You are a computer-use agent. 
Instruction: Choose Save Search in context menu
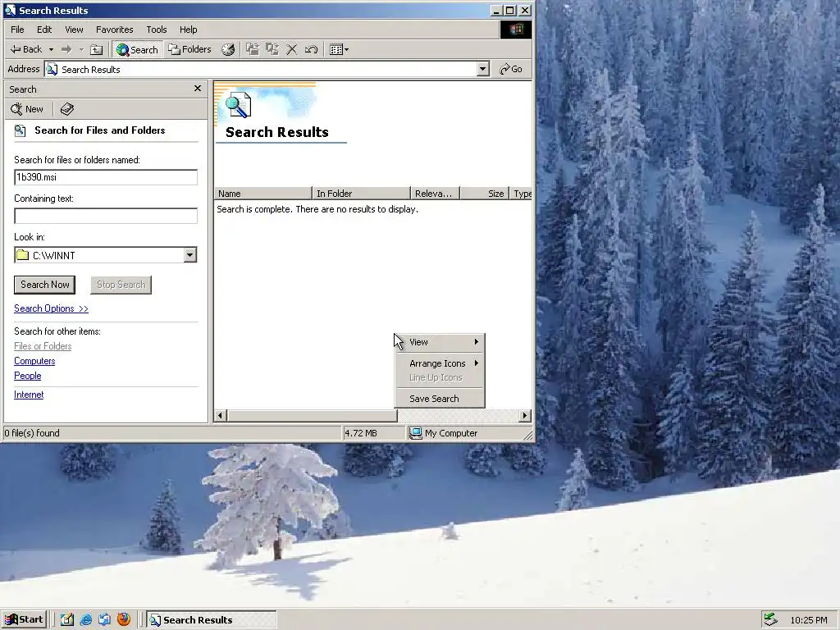click(x=440, y=399)
